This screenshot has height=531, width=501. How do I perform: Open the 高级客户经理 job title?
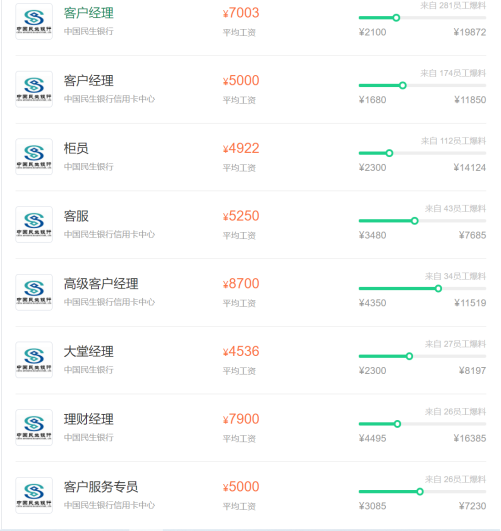[x=101, y=284]
